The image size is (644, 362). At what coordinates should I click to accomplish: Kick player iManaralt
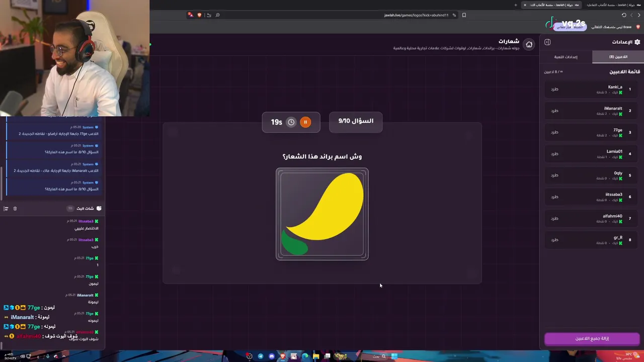click(554, 111)
